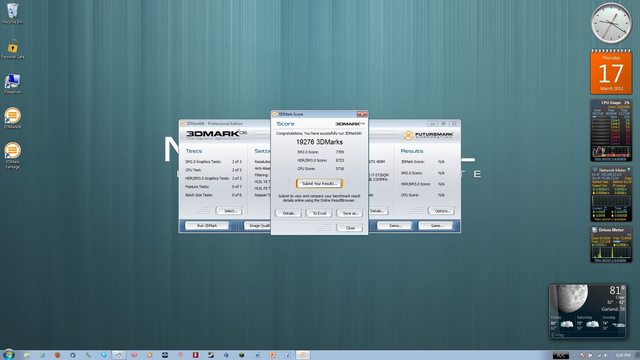
Task: Click Run 3DMark in the main window
Action: (207, 225)
